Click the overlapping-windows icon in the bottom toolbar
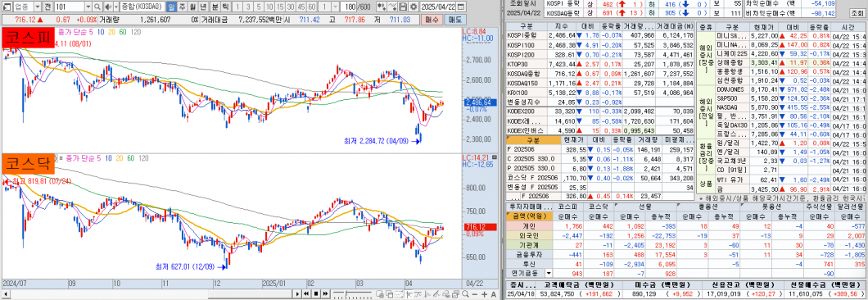The image size is (868, 300). [x=390, y=294]
